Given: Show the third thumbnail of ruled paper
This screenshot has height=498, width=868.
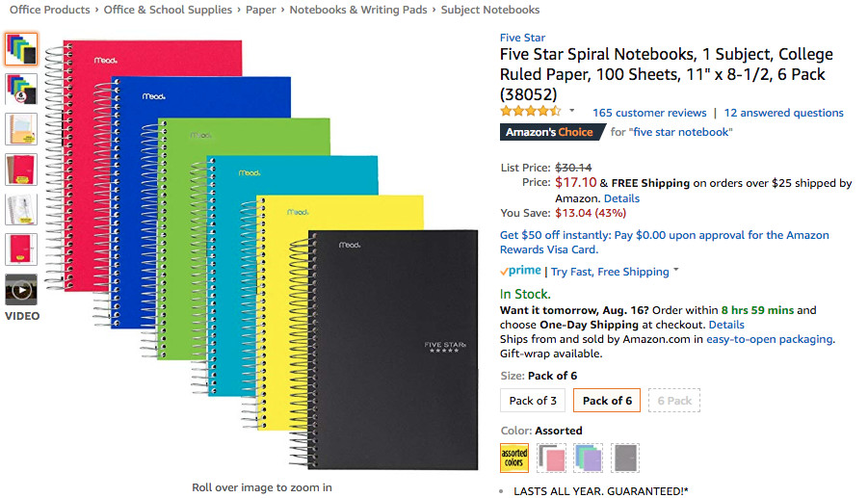Looking at the screenshot, I should (x=21, y=129).
